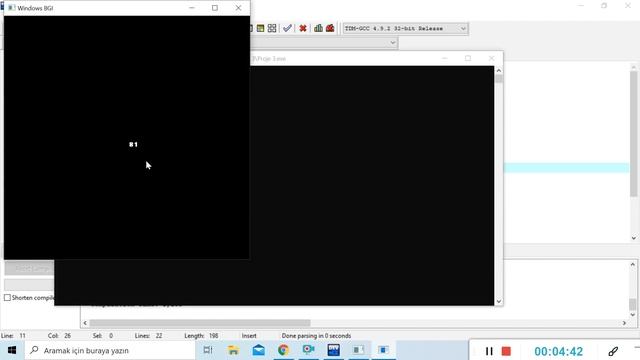The width and height of the screenshot is (640, 360).
Task: Maximize the console window
Action: tap(468, 58)
